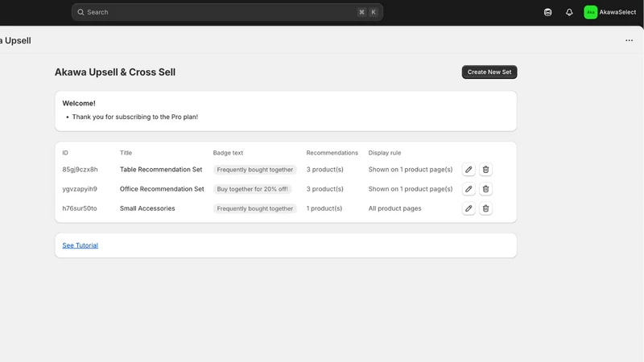Open the three-dot more actions menu
The height and width of the screenshot is (362, 644).
tap(629, 40)
